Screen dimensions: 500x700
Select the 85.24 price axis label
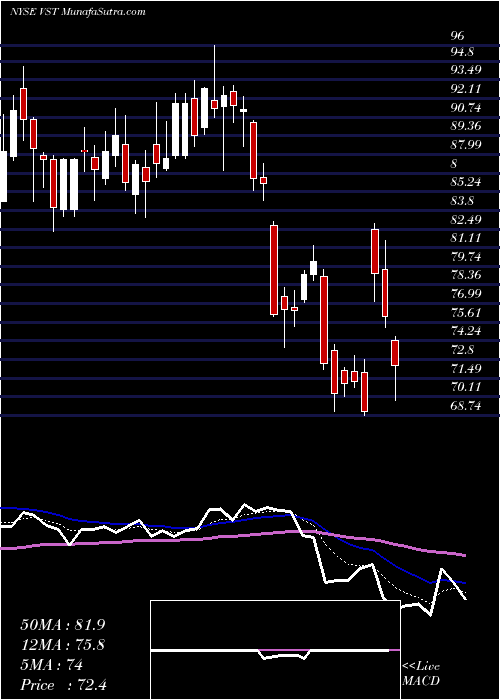(466, 182)
